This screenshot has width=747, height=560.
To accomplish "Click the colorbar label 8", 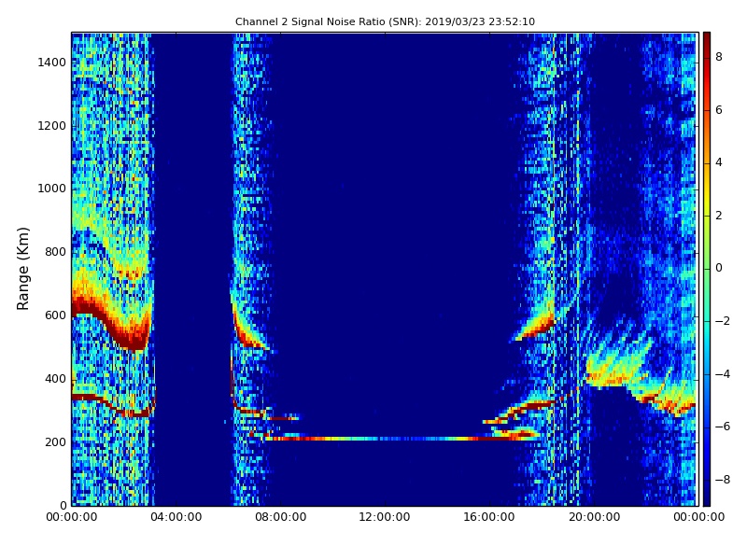I will click(719, 57).
